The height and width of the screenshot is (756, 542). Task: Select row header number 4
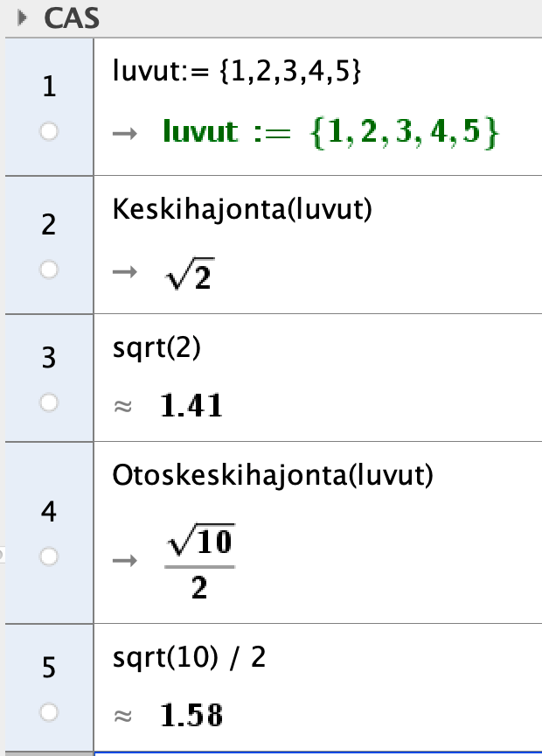[49, 512]
